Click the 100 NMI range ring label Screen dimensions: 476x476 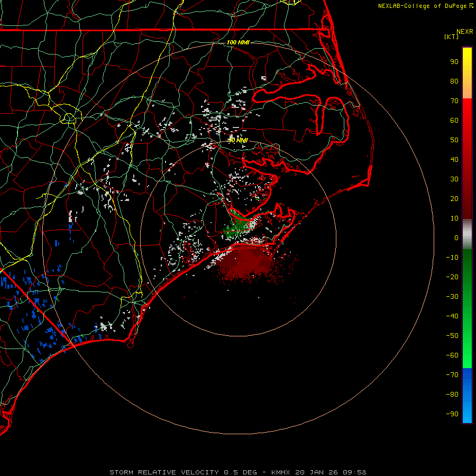238,42
